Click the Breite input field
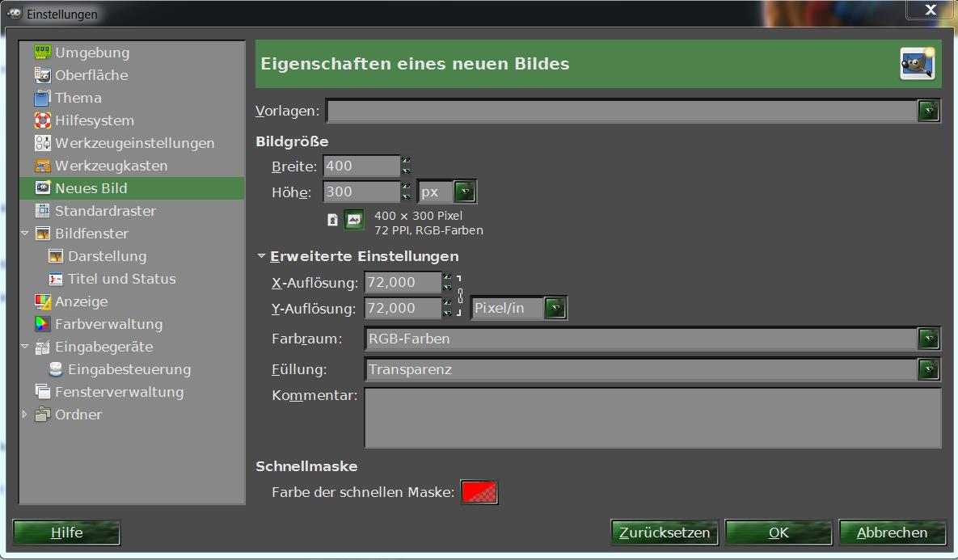Viewport: 958px width, 560px height. pyautogui.click(x=361, y=166)
